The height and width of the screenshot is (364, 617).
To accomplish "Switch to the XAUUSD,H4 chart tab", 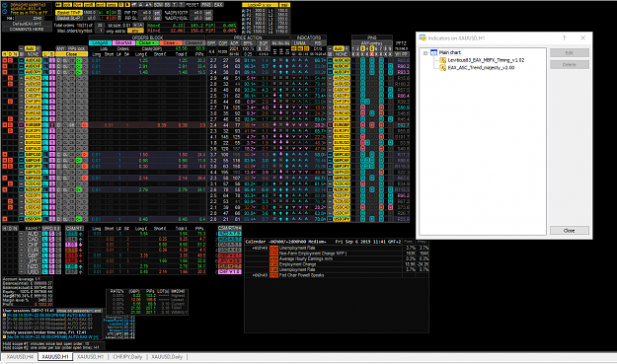I will coord(20,357).
